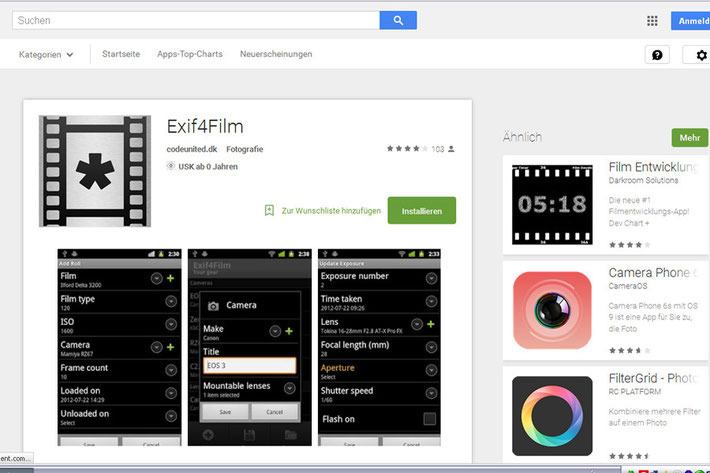Click the green Mehr button
Viewport: 710px width, 473px height.
[x=690, y=138]
